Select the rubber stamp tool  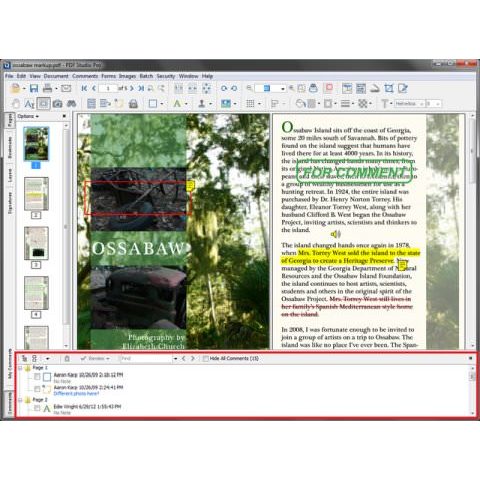(202, 104)
